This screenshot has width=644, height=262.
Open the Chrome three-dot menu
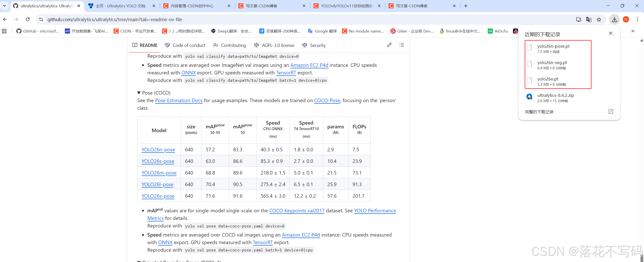(x=637, y=19)
